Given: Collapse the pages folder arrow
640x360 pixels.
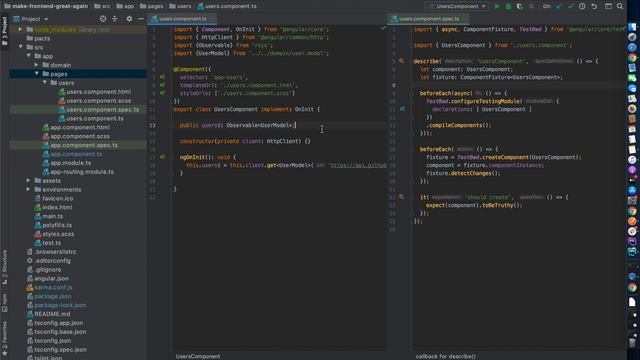Looking at the screenshot, I should pyautogui.click(x=36, y=74).
